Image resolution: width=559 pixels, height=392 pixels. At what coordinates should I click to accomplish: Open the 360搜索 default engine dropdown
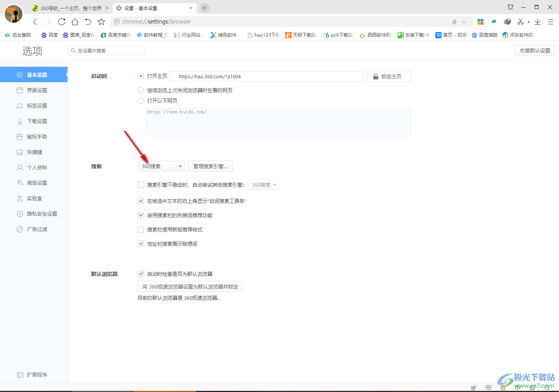[x=161, y=166]
